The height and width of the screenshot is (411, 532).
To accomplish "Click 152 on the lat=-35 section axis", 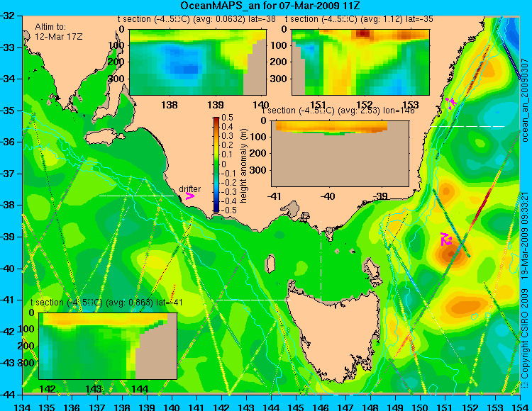I will [365, 105].
